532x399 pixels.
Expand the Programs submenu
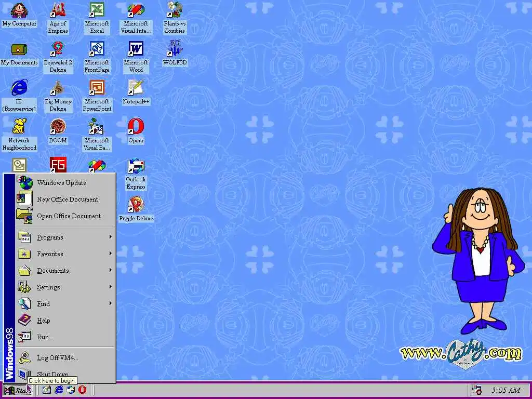[65, 237]
